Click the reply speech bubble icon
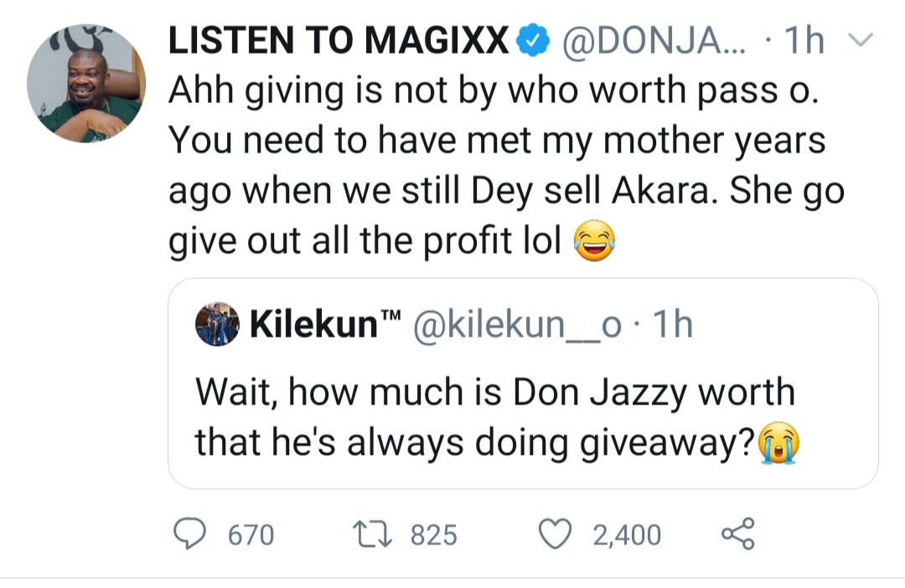 click(x=191, y=534)
